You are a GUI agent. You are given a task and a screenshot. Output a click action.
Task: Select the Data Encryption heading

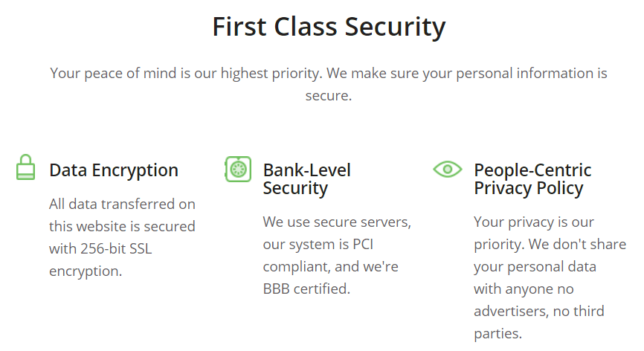[114, 170]
